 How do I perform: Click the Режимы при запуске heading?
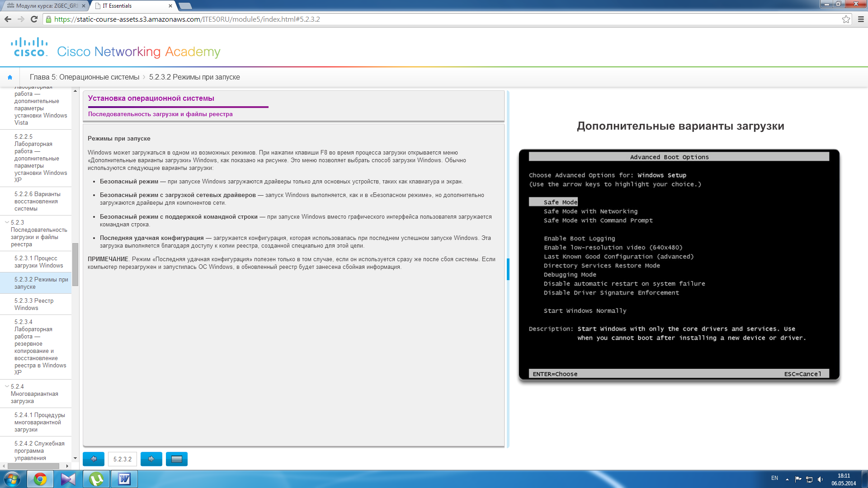click(119, 139)
